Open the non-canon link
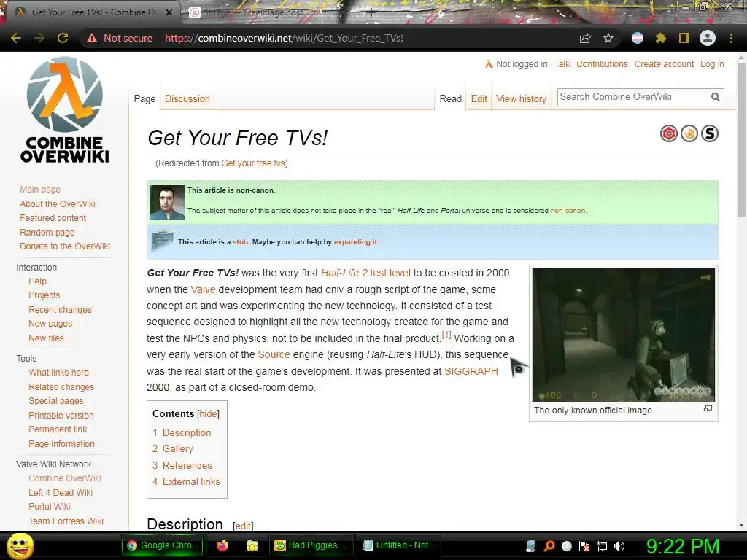 pyautogui.click(x=568, y=211)
